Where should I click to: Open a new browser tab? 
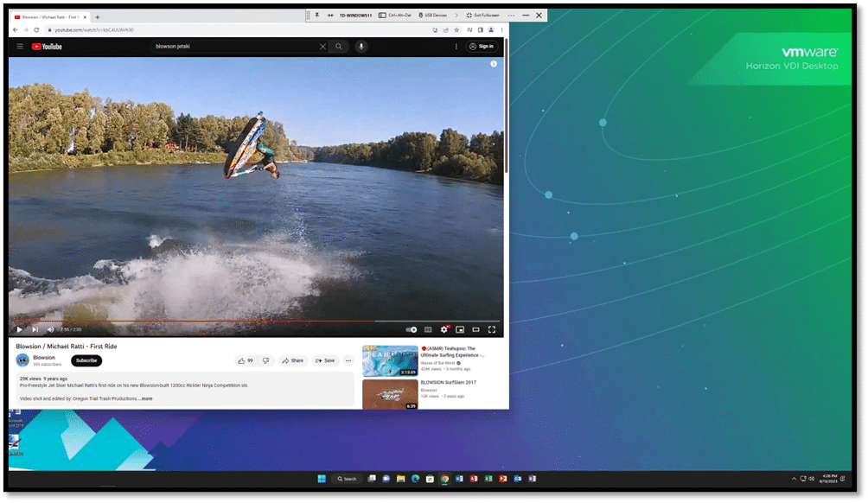click(x=98, y=17)
